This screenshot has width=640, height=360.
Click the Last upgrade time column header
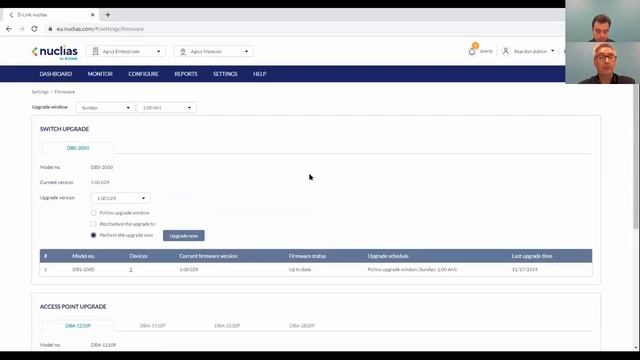click(x=532, y=256)
